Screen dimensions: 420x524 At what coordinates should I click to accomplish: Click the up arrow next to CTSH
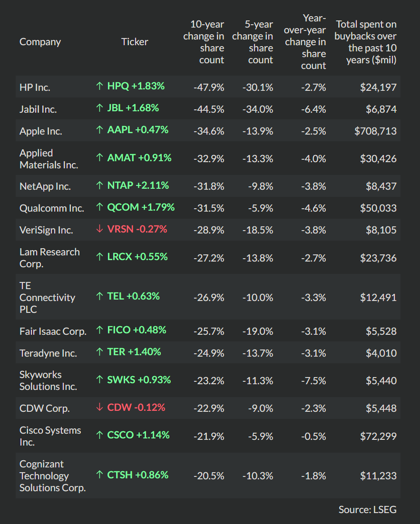[99, 475]
